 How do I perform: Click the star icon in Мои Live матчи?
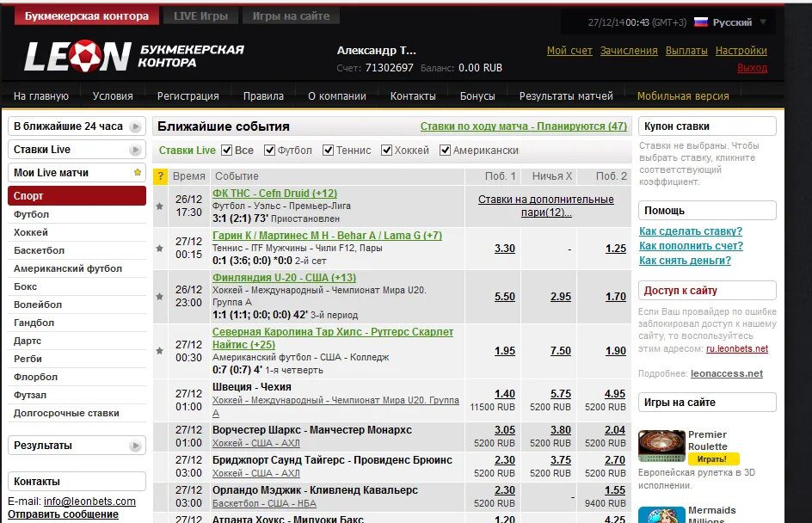[138, 172]
